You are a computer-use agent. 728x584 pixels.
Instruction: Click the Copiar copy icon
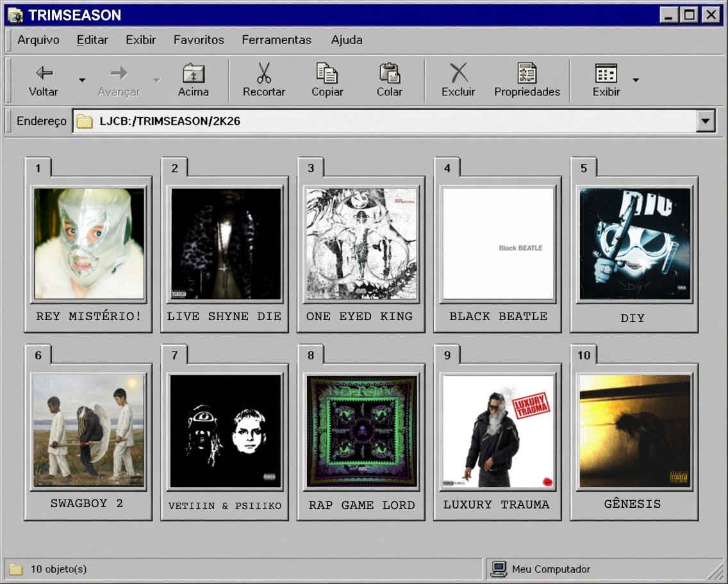327,73
